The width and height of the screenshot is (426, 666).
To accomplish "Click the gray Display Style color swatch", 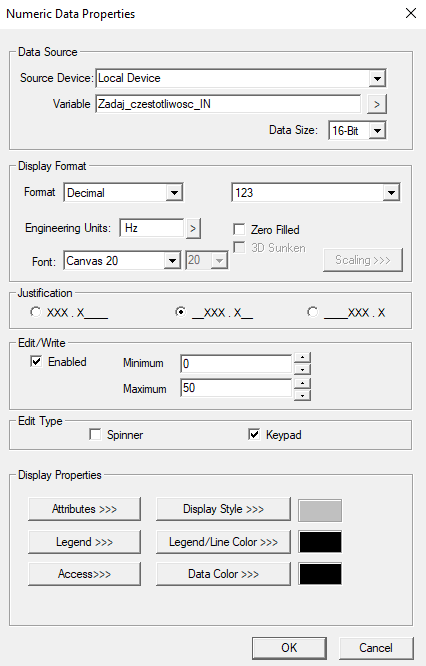I will click(320, 511).
